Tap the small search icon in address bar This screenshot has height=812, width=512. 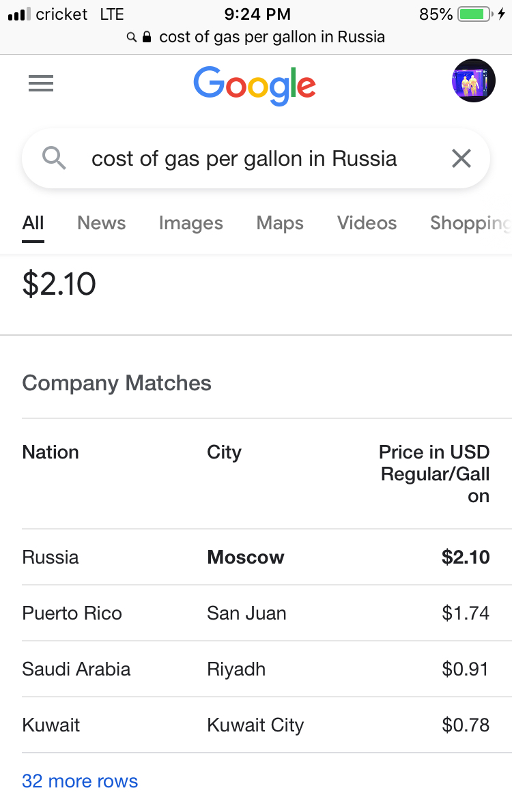132,38
